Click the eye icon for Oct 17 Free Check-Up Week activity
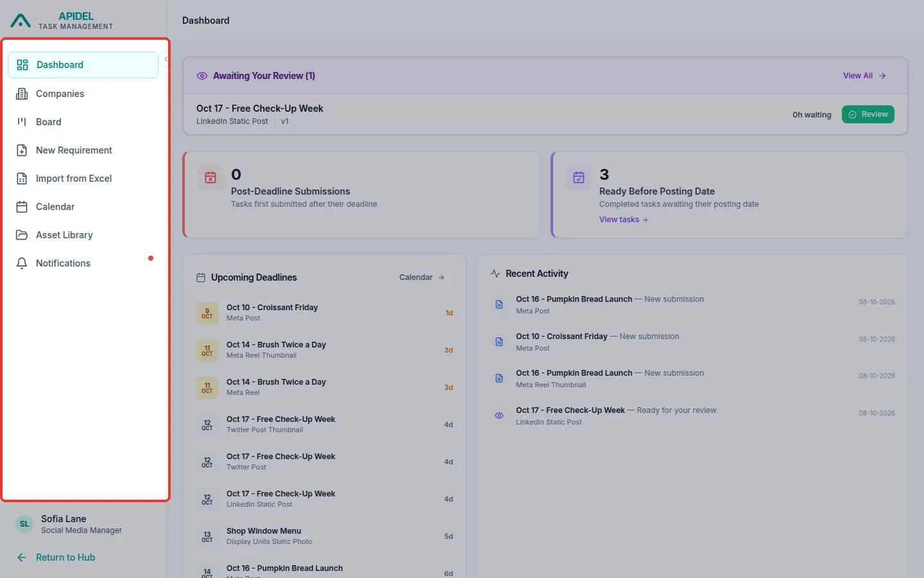The image size is (924, 578). 499,416
